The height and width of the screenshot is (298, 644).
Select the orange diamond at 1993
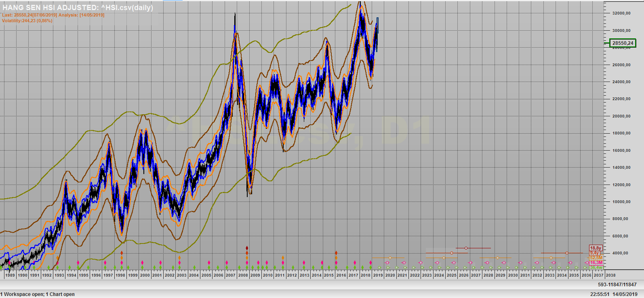[58, 258]
